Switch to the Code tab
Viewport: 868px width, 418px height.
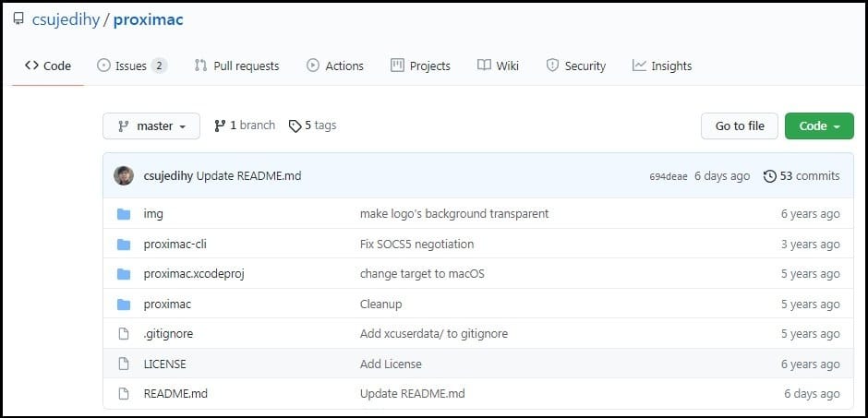tap(48, 66)
